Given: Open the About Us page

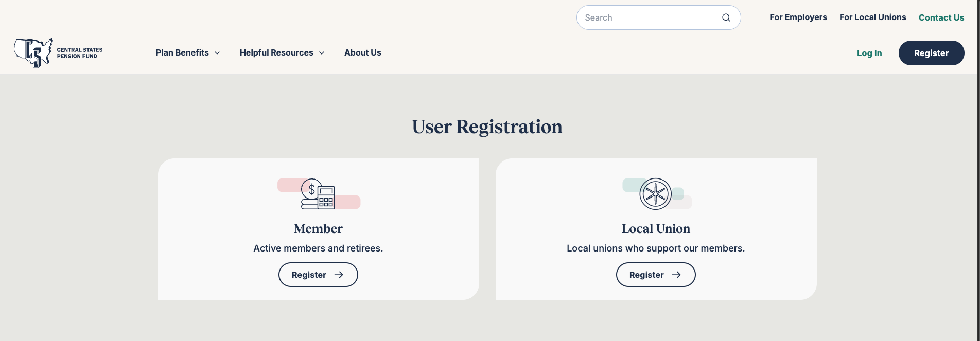Looking at the screenshot, I should click(x=363, y=53).
